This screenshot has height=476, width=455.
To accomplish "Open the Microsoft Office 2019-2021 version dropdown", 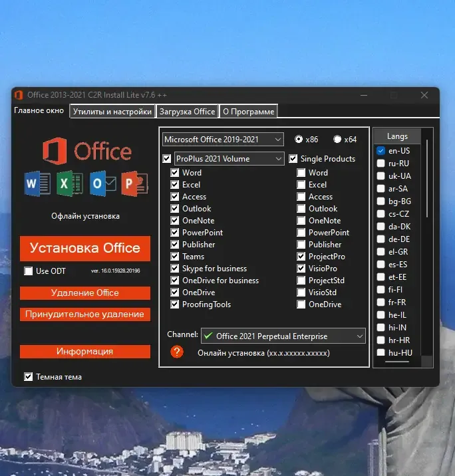I will click(x=223, y=140).
